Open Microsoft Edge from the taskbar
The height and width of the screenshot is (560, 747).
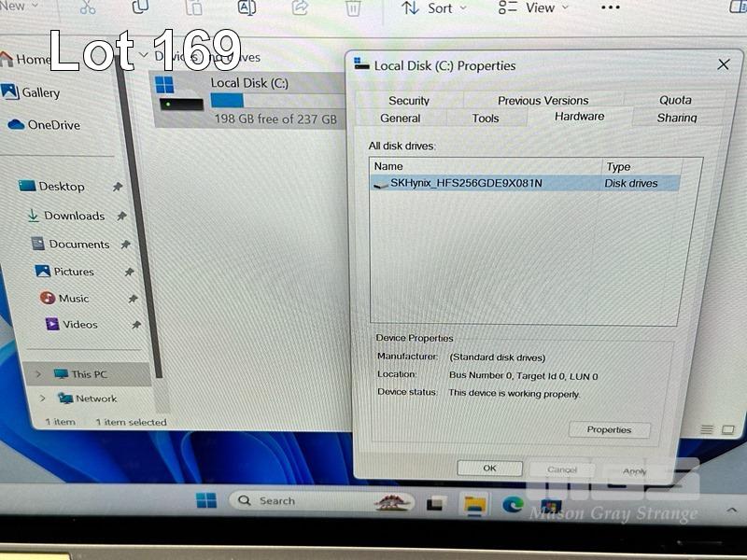pos(511,504)
